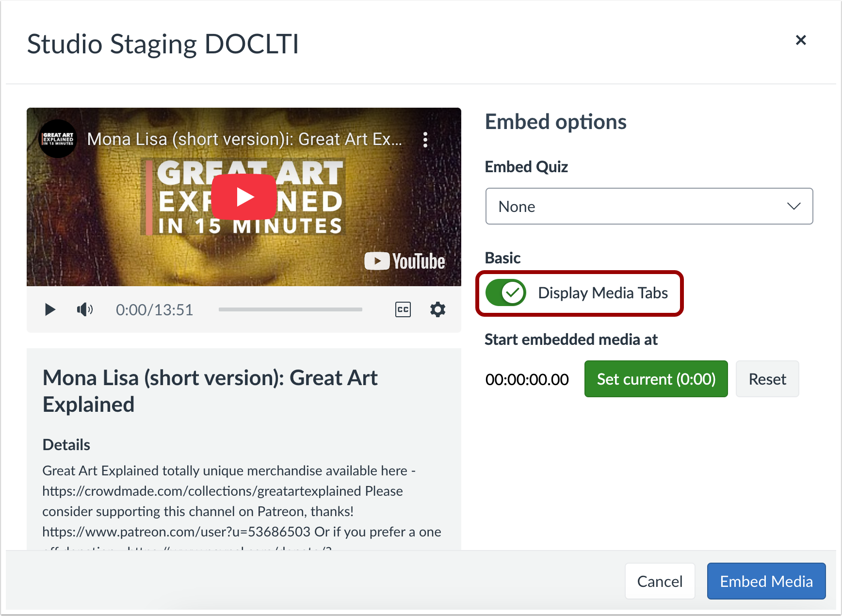Image resolution: width=842 pixels, height=616 pixels.
Task: Click the YouTube play button on the video
Action: tap(243, 196)
